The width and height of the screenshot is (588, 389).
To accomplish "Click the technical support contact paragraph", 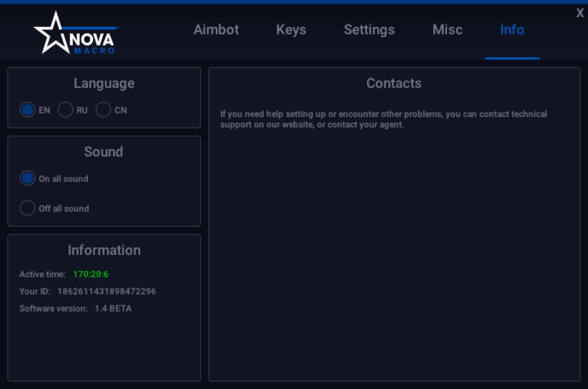I will pyautogui.click(x=383, y=119).
